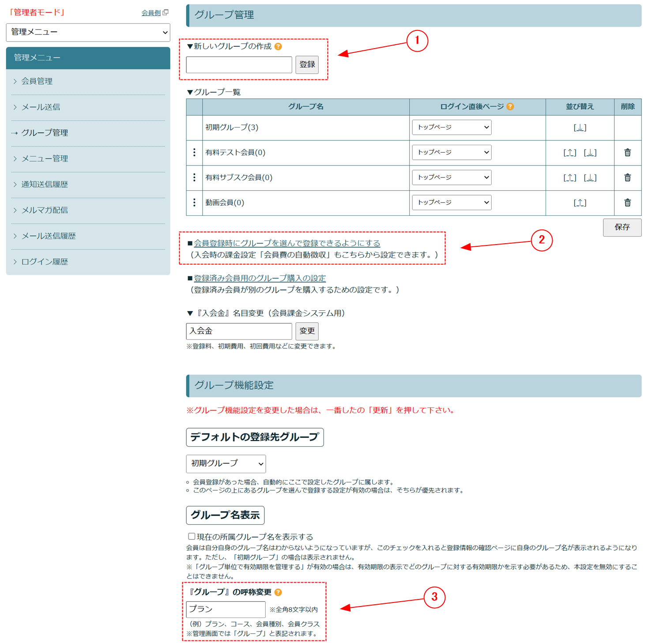Click the 会員側 link

click(151, 13)
